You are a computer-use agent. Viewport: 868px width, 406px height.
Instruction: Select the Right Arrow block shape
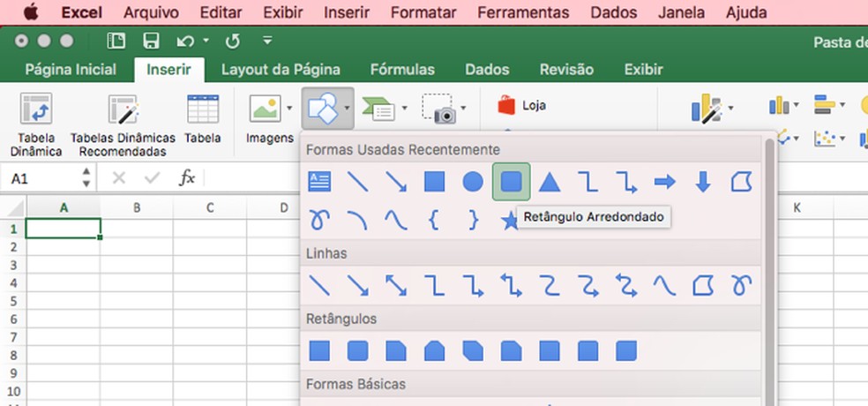(x=664, y=182)
